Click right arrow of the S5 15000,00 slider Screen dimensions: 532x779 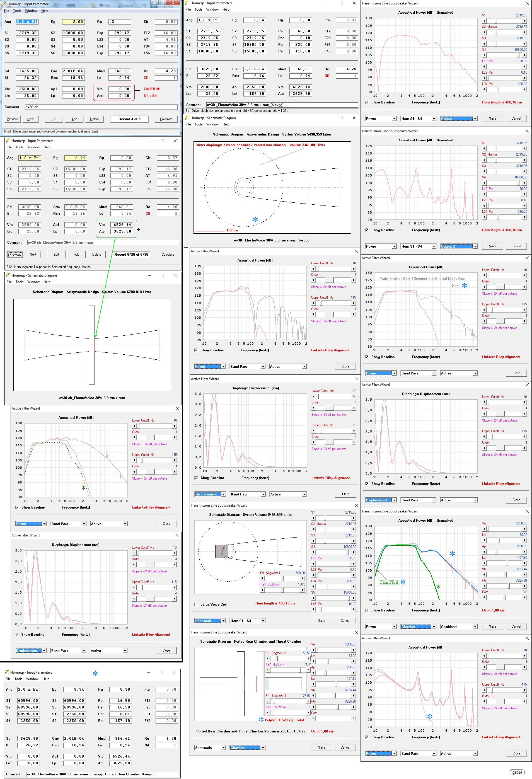(354, 598)
